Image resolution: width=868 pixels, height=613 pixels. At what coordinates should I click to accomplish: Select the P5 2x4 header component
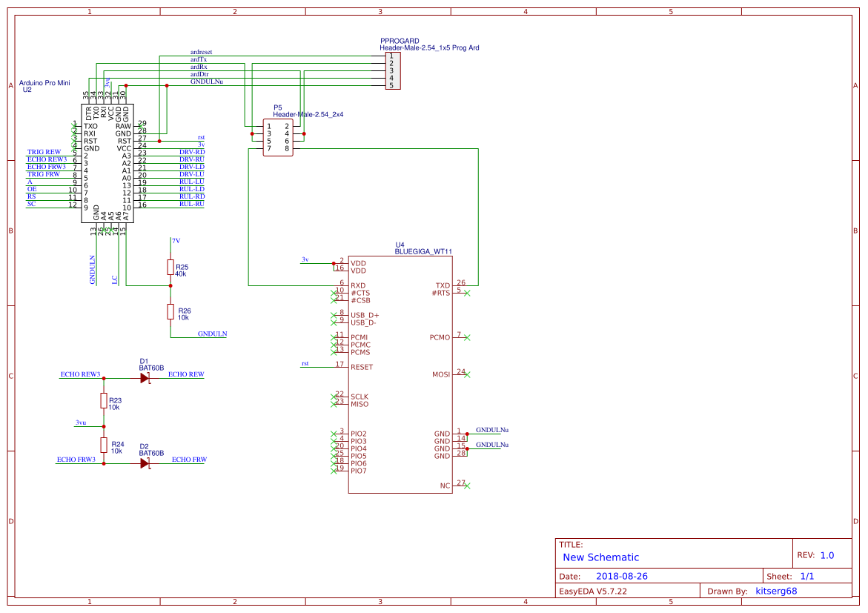point(278,137)
